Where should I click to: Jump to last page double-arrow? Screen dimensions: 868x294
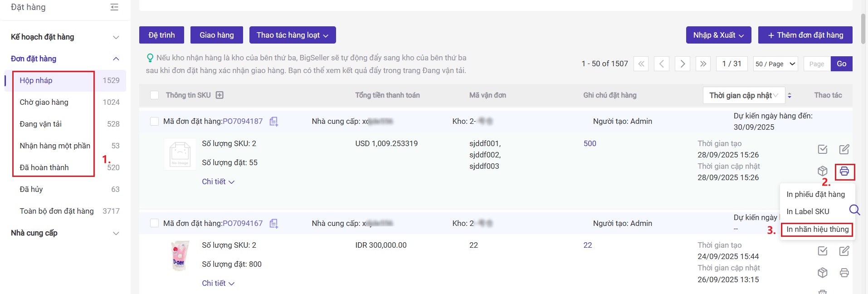(703, 64)
